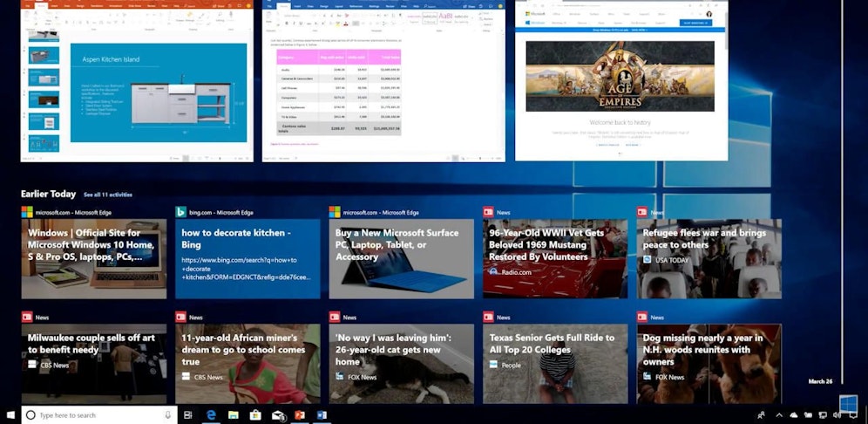Viewport: 868px width, 424px height.
Task: Expand hidden system tray icons
Action: [x=778, y=415]
